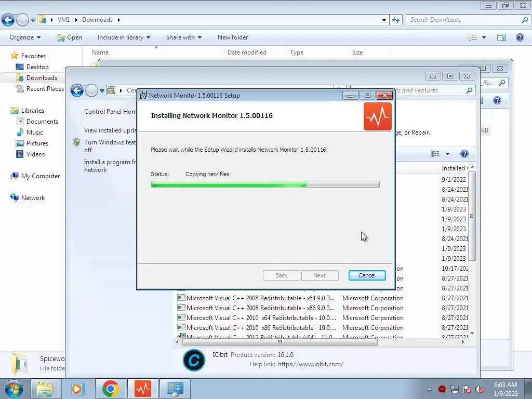Click the programs list vertical scrollbar
Viewport: 532px width, 399px height.
coord(472,216)
